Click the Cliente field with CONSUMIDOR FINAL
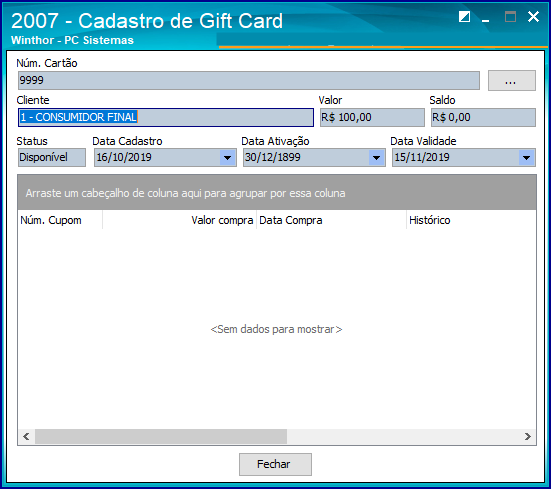This screenshot has width=551, height=489. 166,117
